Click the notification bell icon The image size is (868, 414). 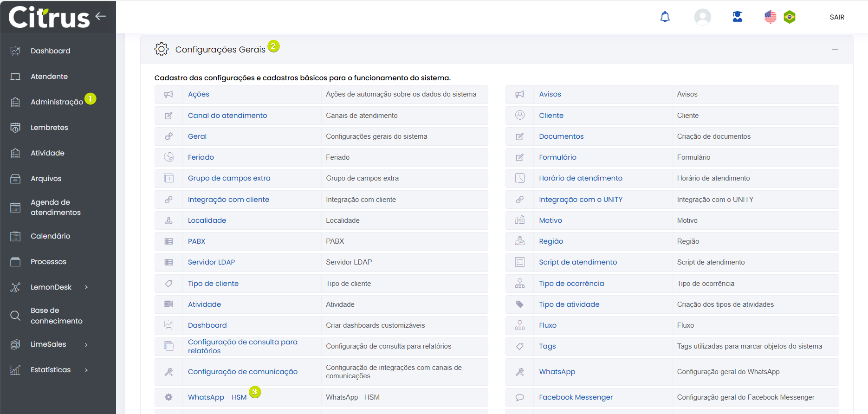coord(665,17)
